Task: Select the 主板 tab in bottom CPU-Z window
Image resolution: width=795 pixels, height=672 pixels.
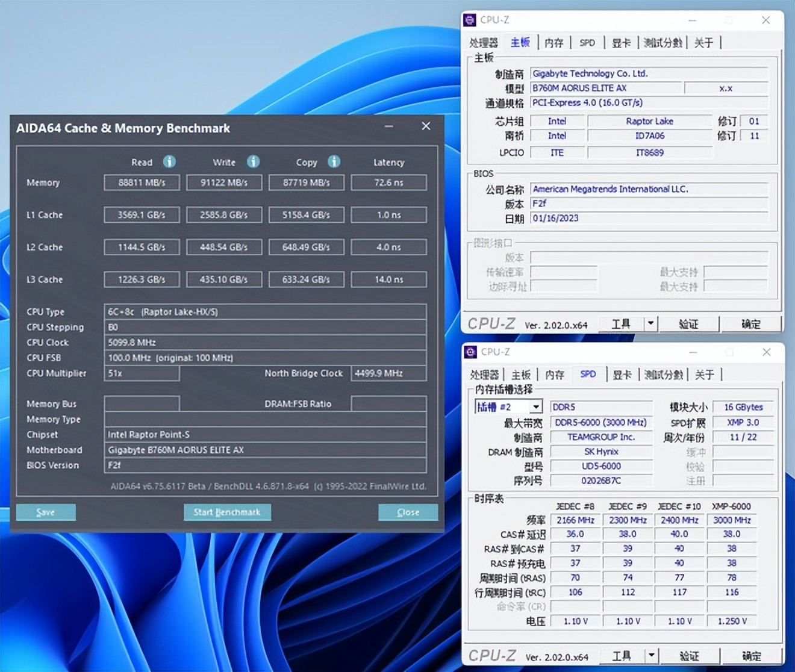Action: pos(520,375)
